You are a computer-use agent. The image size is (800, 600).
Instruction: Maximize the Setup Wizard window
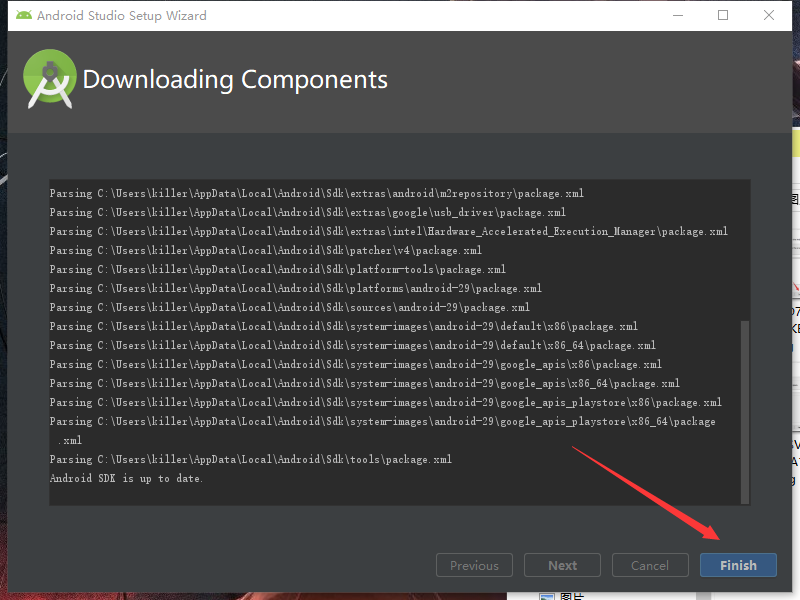(723, 15)
